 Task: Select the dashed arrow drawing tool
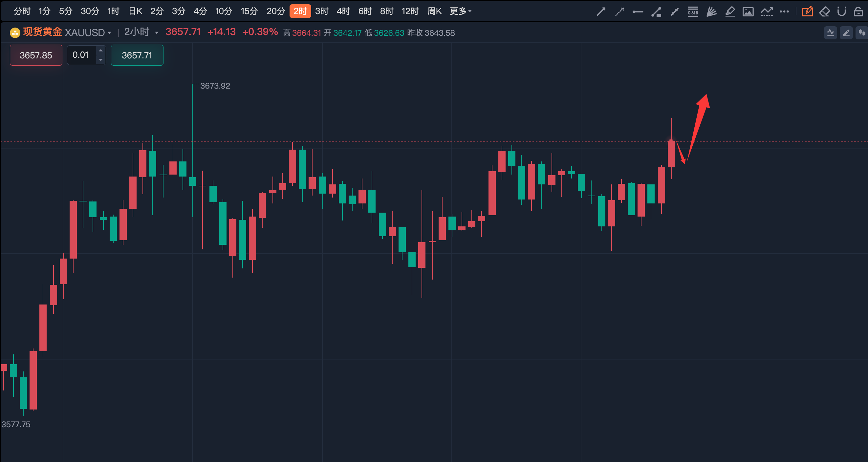[x=619, y=11]
